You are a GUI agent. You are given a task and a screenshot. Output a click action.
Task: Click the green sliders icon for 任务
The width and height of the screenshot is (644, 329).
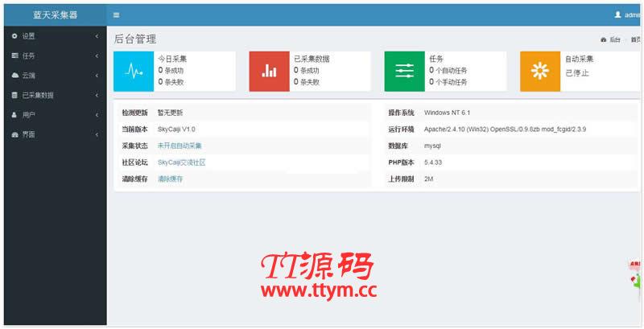pos(405,72)
